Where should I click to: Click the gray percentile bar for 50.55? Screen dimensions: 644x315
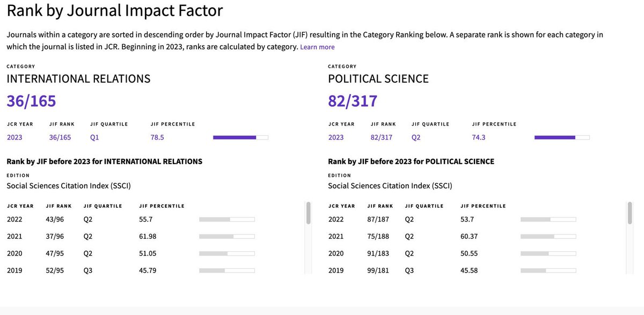tap(548, 253)
